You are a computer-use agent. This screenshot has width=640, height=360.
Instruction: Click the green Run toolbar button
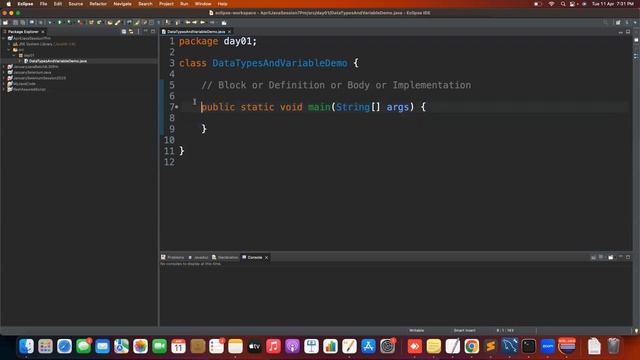tap(60, 22)
